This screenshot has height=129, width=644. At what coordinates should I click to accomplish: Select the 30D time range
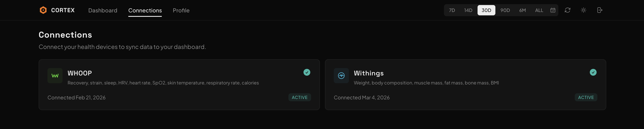point(486,10)
